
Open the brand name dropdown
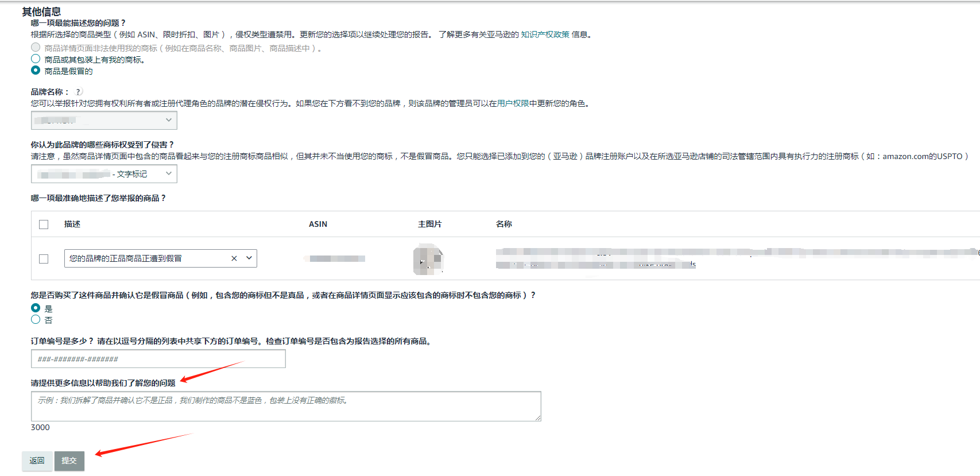point(104,120)
